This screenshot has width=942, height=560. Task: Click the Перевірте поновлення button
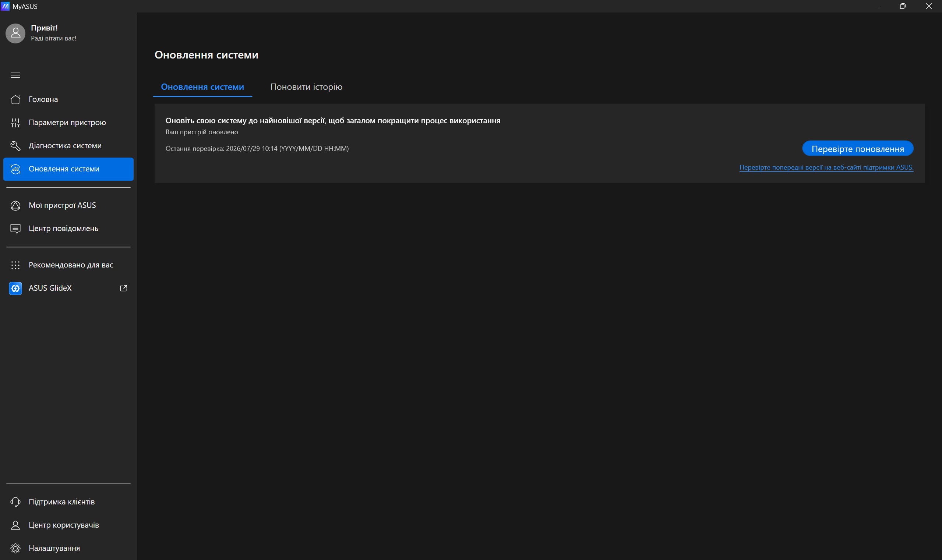coord(857,149)
